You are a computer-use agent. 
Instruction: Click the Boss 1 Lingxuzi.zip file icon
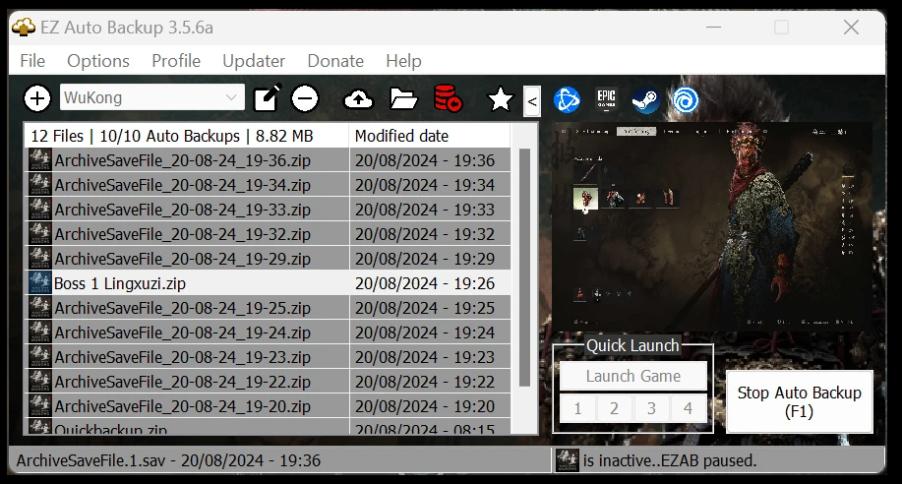40,283
